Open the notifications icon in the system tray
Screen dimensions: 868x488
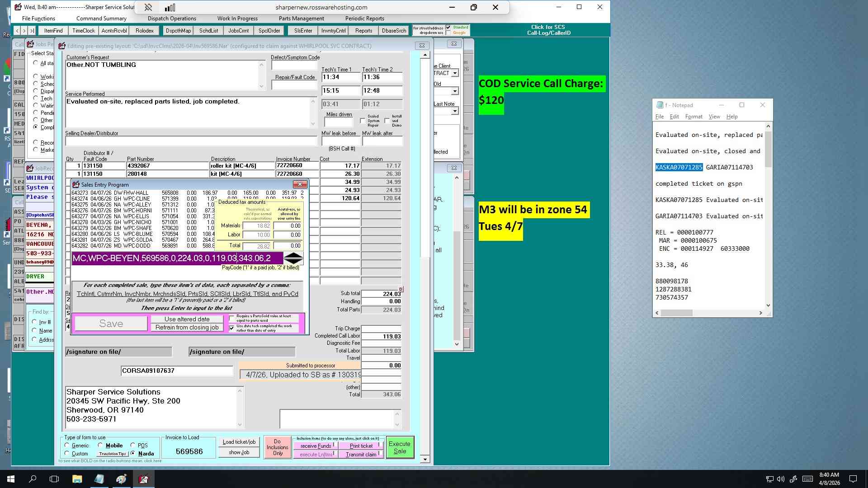coord(853,479)
